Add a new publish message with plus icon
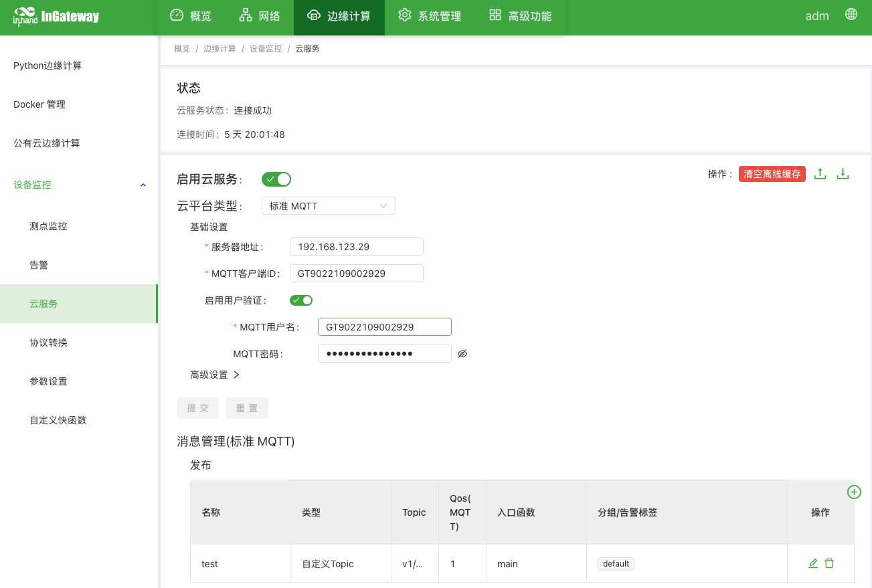Image resolution: width=872 pixels, height=588 pixels. pos(854,492)
